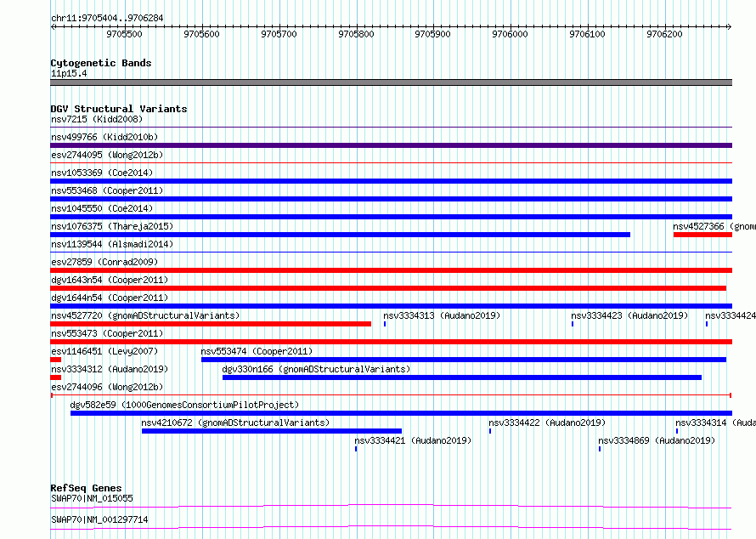
Task: Open variant nsv1139544 (Alsmadi2014)
Action: coord(112,244)
